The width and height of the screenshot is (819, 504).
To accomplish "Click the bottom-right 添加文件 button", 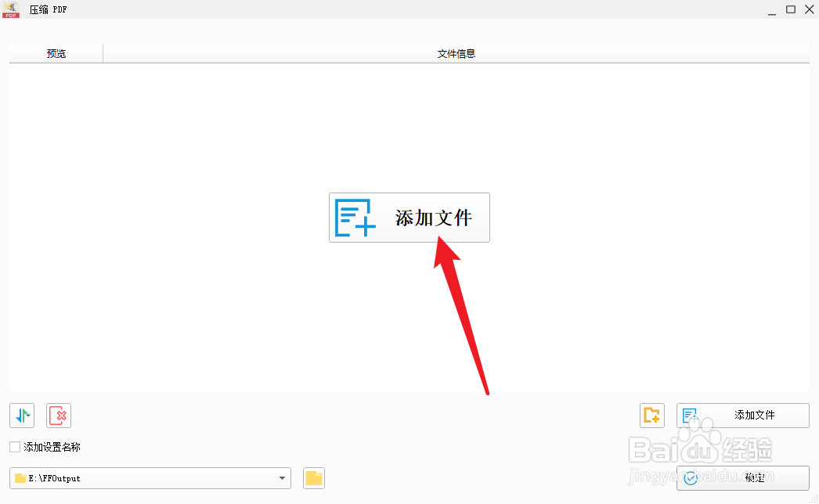I will (743, 416).
